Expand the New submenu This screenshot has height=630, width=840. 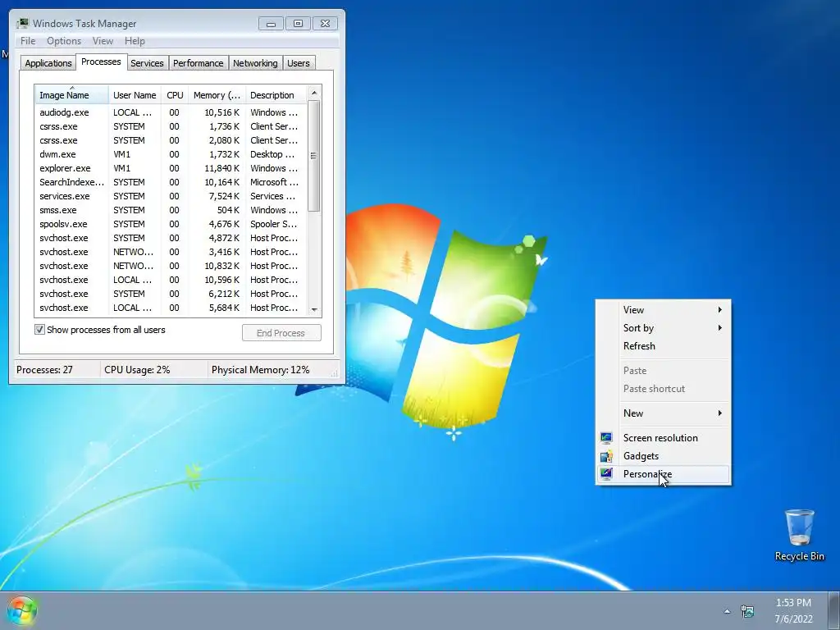point(663,413)
